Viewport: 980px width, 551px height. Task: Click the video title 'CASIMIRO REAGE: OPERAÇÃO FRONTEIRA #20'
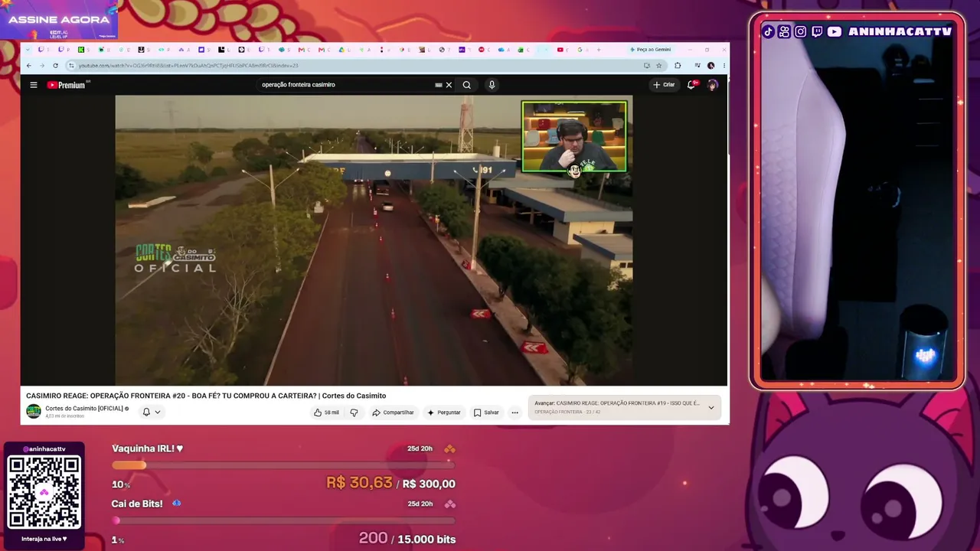pyautogui.click(x=206, y=396)
